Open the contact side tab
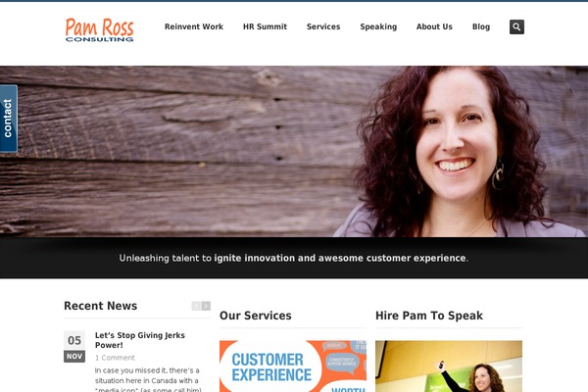 coord(8,119)
